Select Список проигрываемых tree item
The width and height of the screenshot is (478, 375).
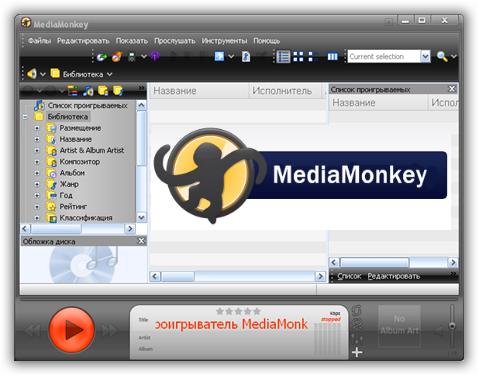pyautogui.click(x=87, y=106)
